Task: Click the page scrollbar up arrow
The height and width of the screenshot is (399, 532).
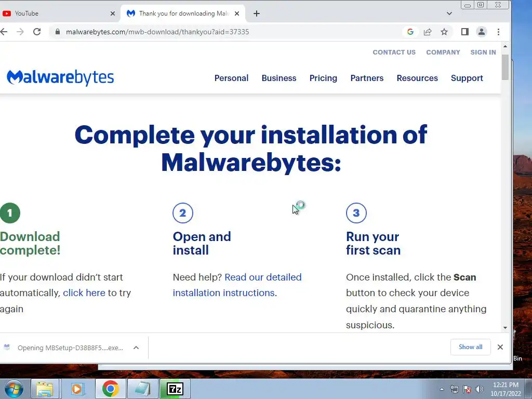Action: 505,46
